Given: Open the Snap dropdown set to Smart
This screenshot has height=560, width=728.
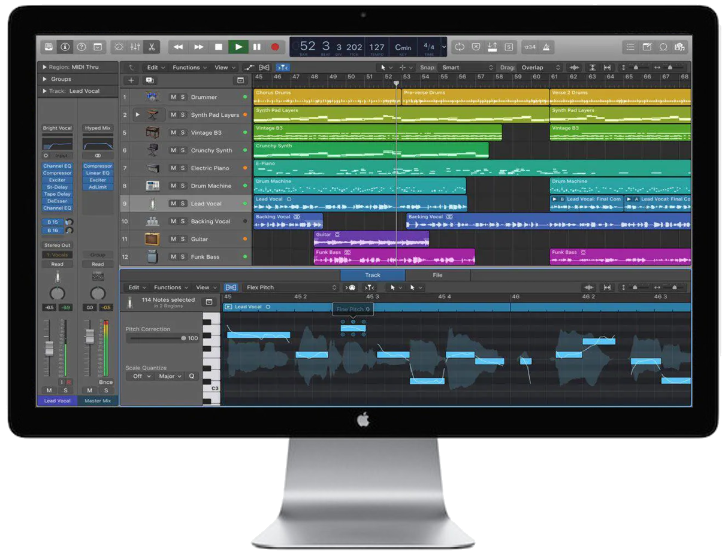Looking at the screenshot, I should 467,68.
